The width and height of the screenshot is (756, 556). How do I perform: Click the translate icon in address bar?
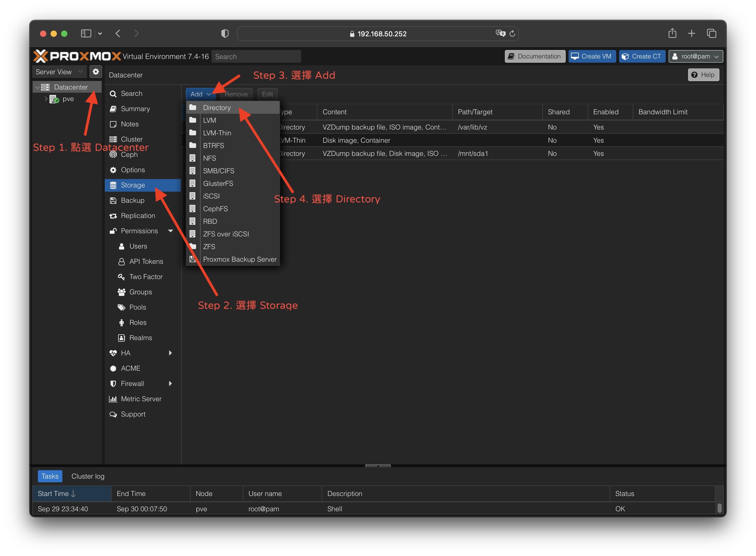(500, 33)
